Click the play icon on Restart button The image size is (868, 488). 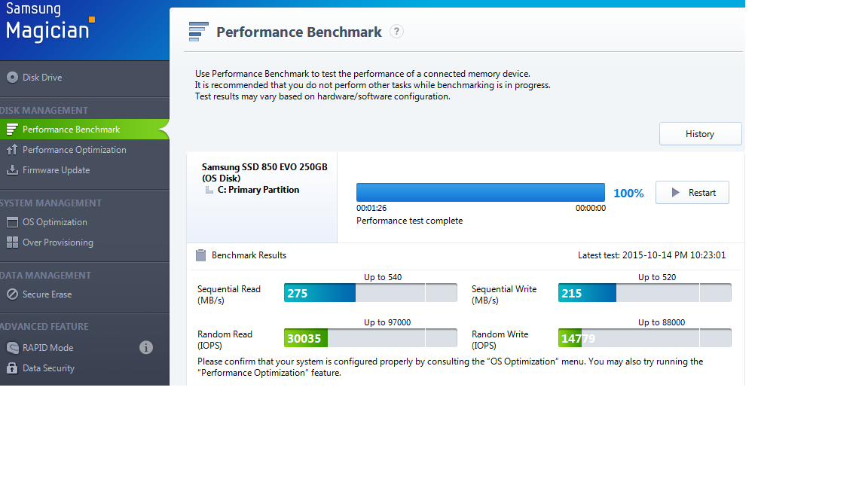coord(675,193)
